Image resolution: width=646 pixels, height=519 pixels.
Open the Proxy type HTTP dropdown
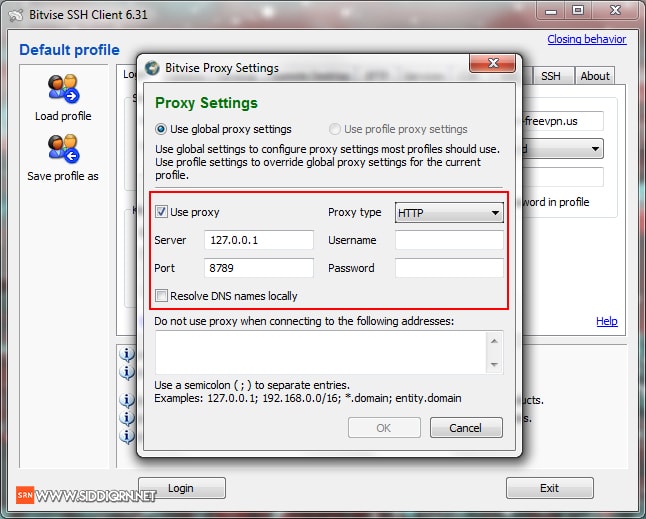[449, 213]
